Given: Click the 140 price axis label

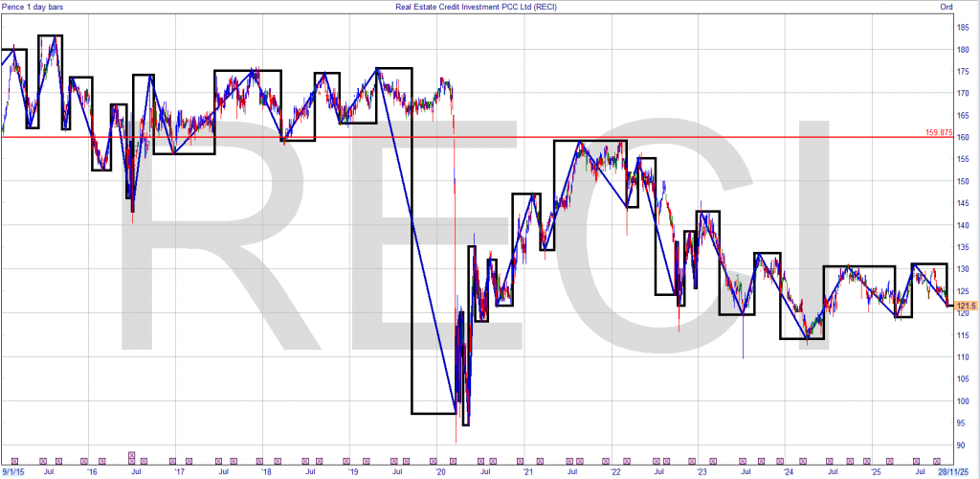Looking at the screenshot, I should tap(962, 225).
